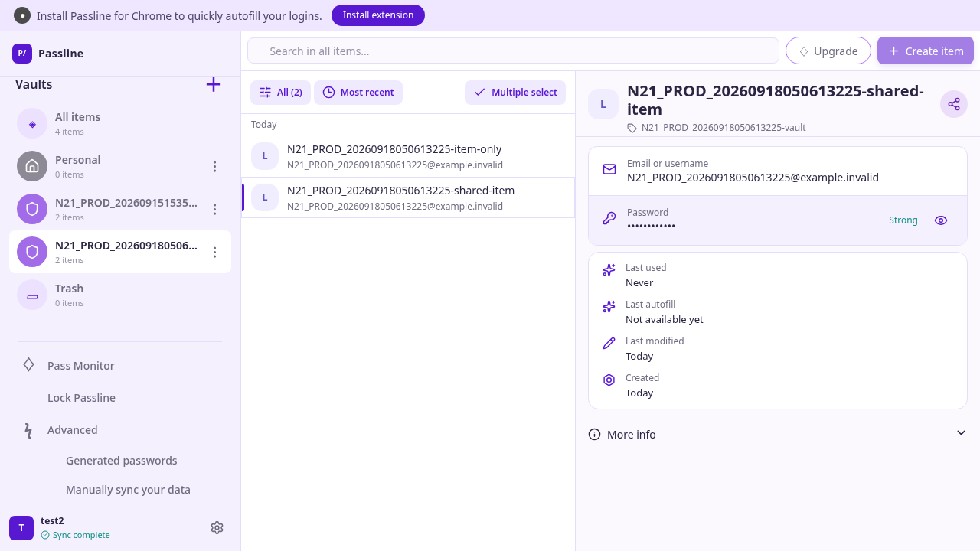The width and height of the screenshot is (980, 551).
Task: Open three-dot menu for N21_PROD_202609180506 vault
Action: [x=215, y=252]
